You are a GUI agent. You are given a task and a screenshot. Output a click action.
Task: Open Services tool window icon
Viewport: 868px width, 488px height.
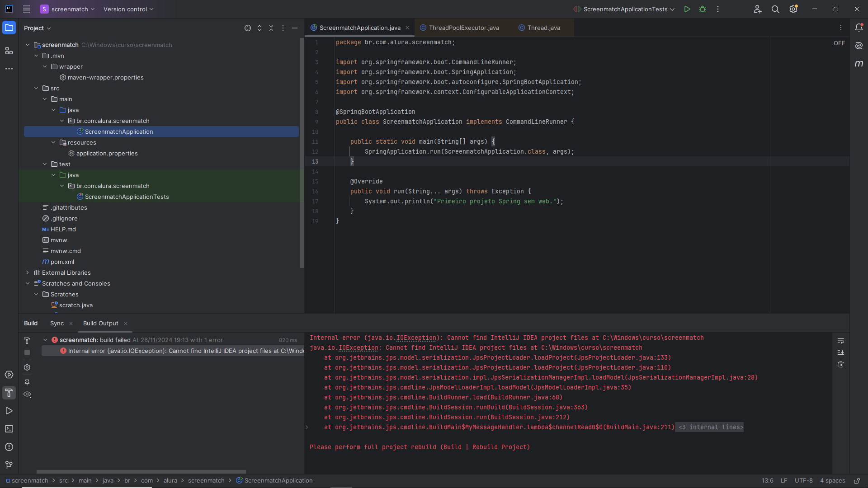click(9, 375)
